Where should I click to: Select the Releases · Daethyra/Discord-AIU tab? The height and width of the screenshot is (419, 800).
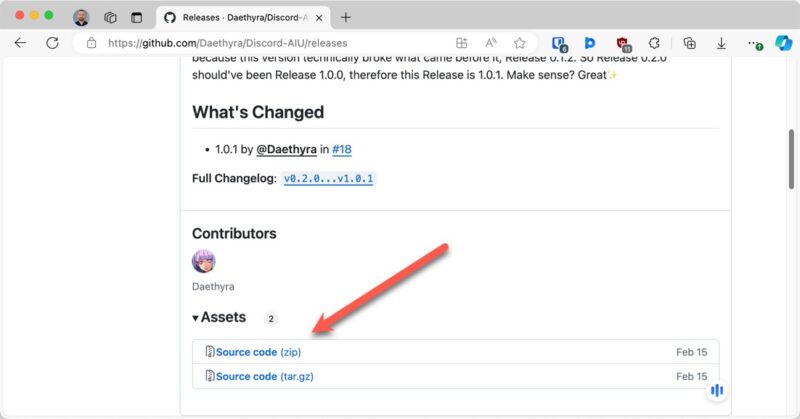click(x=242, y=17)
